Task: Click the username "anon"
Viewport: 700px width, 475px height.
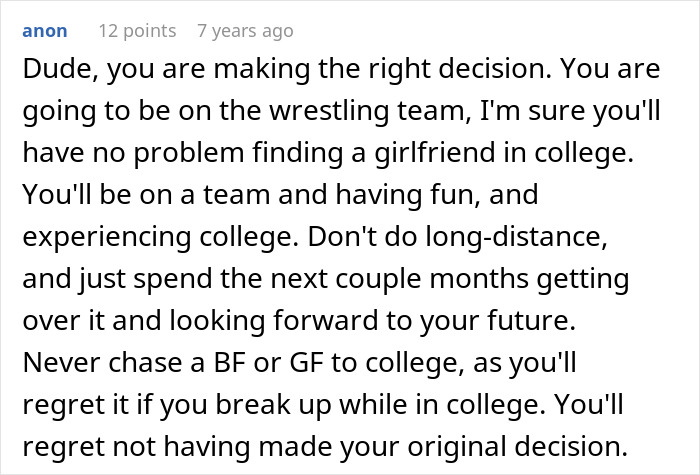Action: tap(44, 31)
